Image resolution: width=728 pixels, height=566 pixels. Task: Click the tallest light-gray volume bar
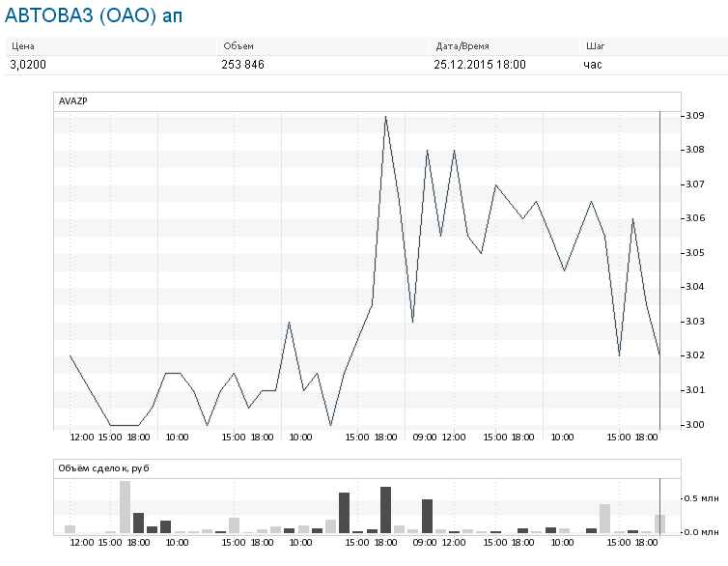point(125,507)
